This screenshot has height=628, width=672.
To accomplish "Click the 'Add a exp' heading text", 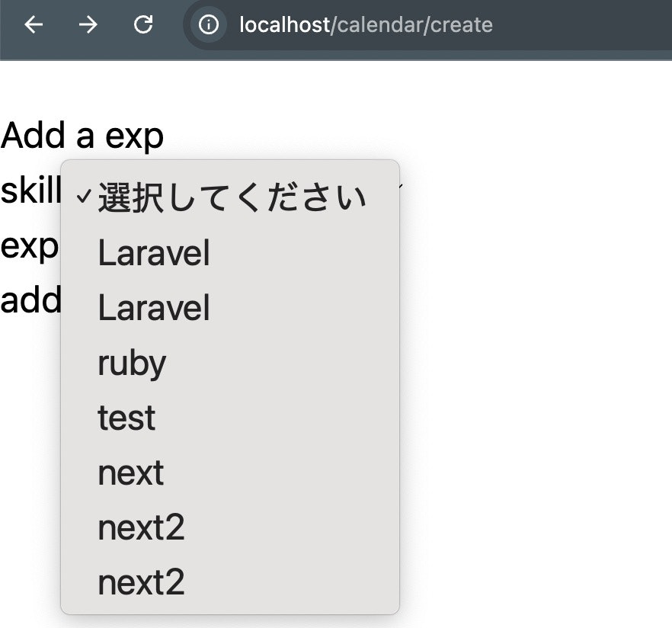I will pyautogui.click(x=82, y=136).
